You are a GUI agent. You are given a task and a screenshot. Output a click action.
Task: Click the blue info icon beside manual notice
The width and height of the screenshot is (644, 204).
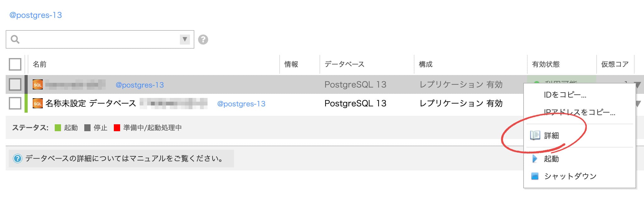pyautogui.click(x=18, y=158)
